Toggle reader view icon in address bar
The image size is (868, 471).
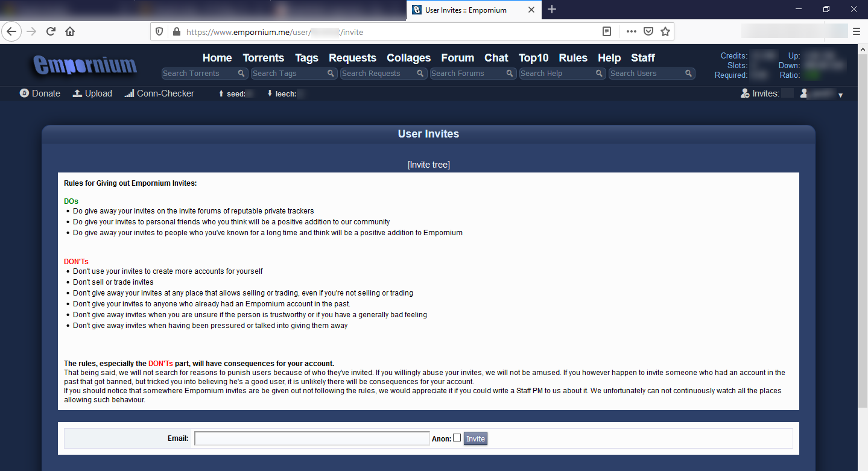[x=607, y=32]
